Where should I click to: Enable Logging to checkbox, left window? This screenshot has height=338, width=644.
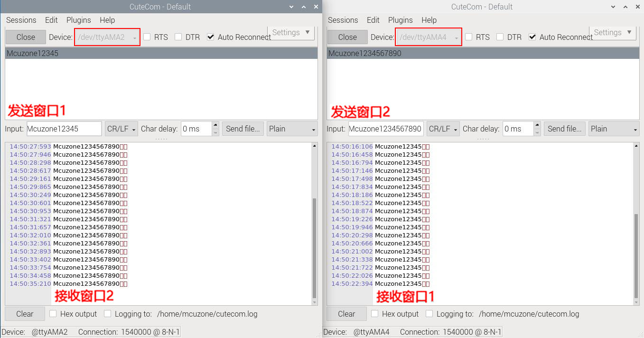[107, 314]
